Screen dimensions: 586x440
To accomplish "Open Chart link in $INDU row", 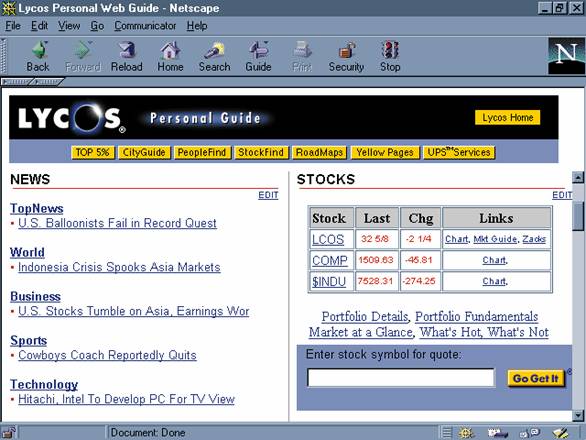I will 494,281.
